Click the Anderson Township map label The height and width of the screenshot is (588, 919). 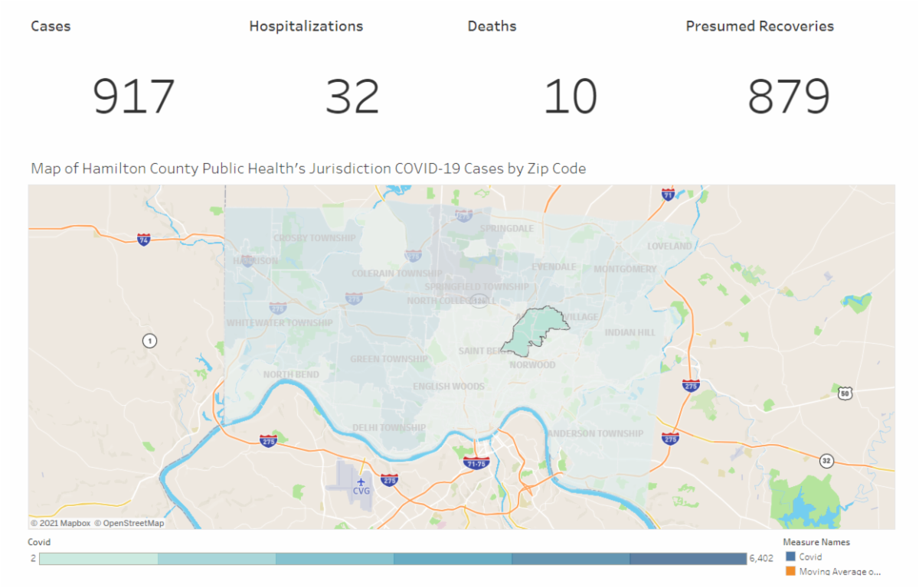[594, 433]
